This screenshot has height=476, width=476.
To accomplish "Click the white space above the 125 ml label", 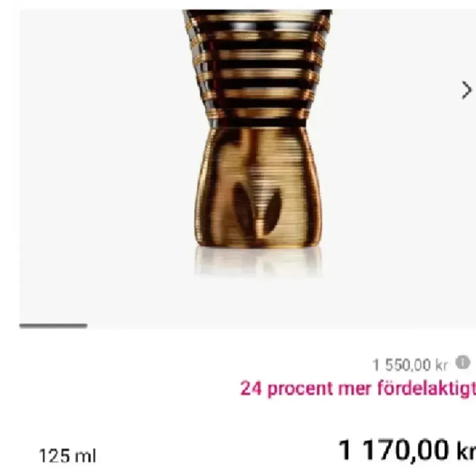I will (x=67, y=395).
